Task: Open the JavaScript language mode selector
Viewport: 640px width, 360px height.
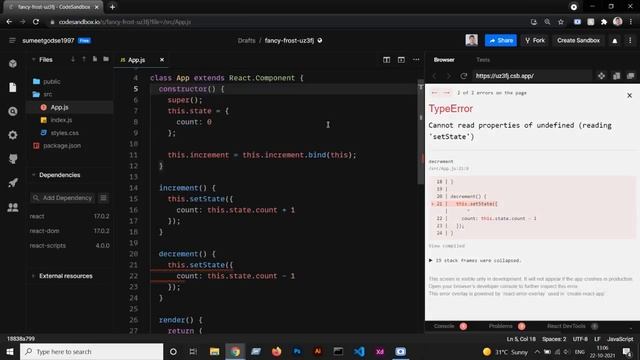Action: tap(620, 339)
